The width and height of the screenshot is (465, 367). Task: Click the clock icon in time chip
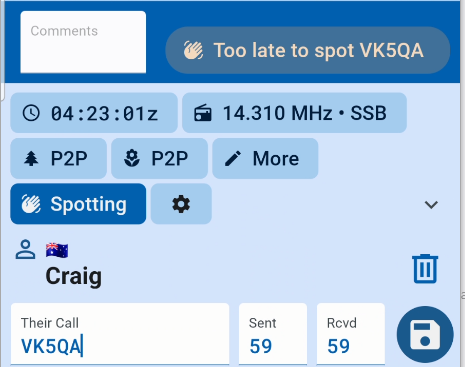pyautogui.click(x=31, y=113)
